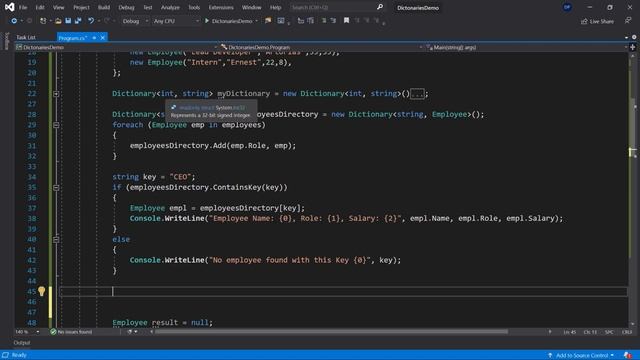Open the DictonariesDemo.Program type dropdown
Viewport: 640px width, 360px height.
pyautogui.click(x=322, y=47)
